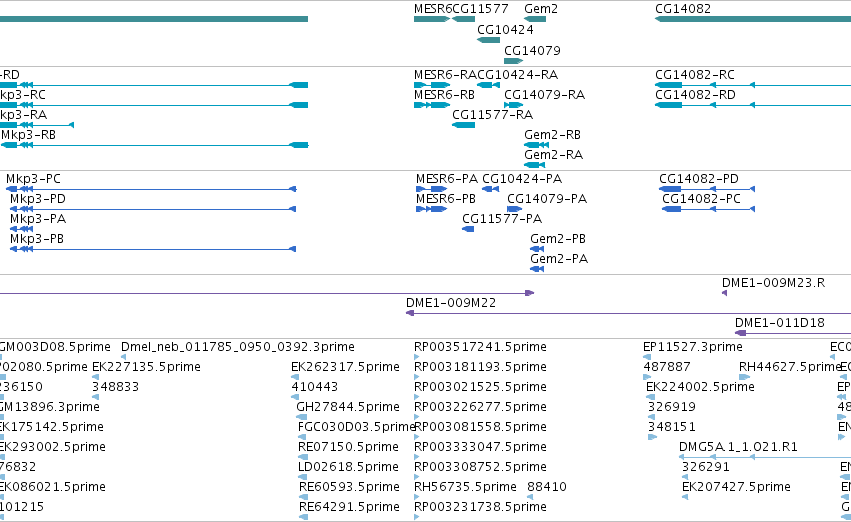Viewport: 851px width, 522px height.
Task: Select RE64291.5prime EST
Action: (303, 518)
